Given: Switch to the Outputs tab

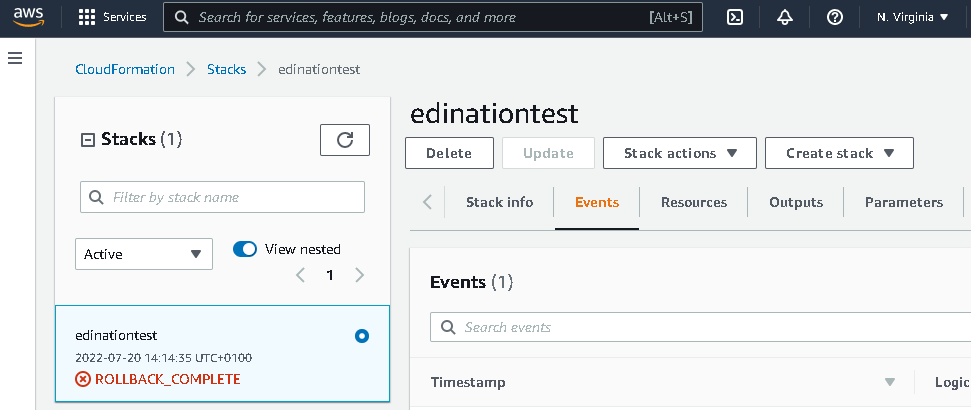Looking at the screenshot, I should click(796, 203).
